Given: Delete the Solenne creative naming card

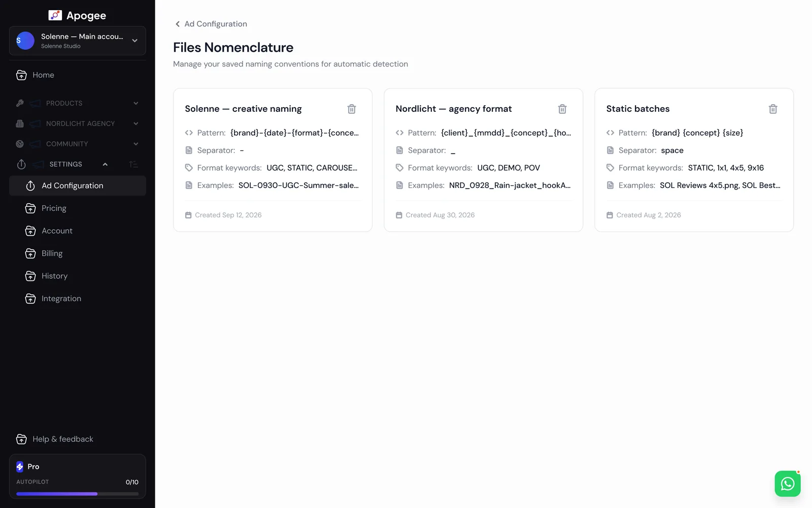Looking at the screenshot, I should click(352, 109).
